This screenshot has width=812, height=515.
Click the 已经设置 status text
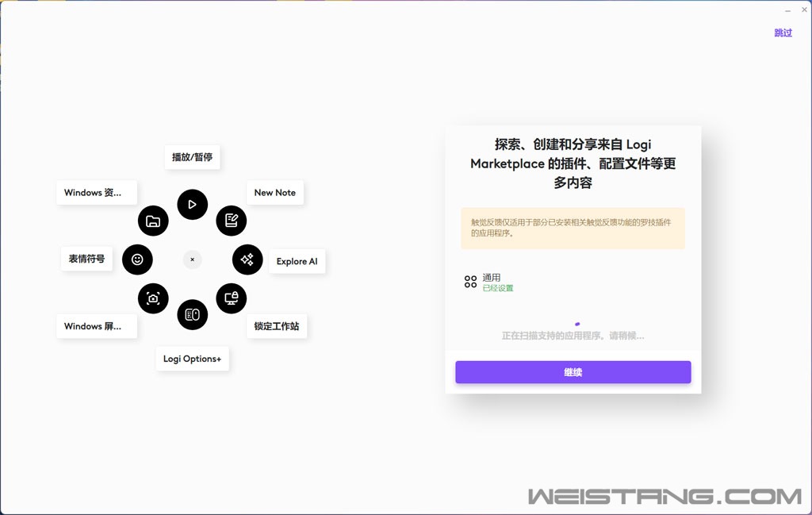498,288
